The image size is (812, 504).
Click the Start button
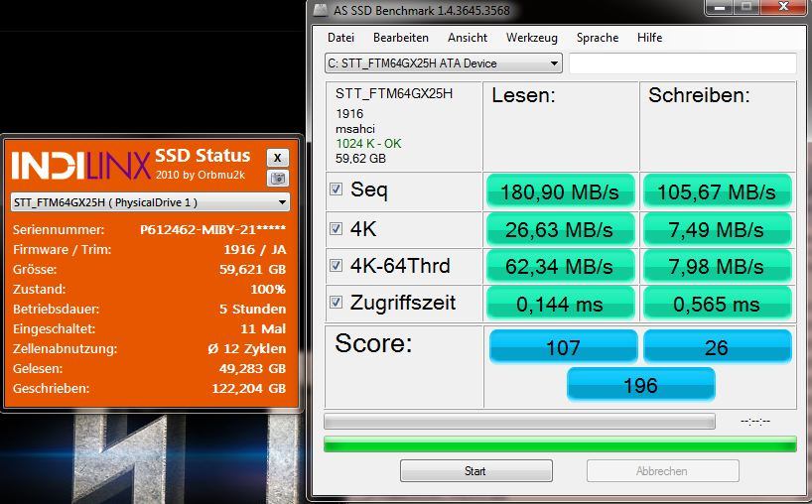tap(475, 471)
